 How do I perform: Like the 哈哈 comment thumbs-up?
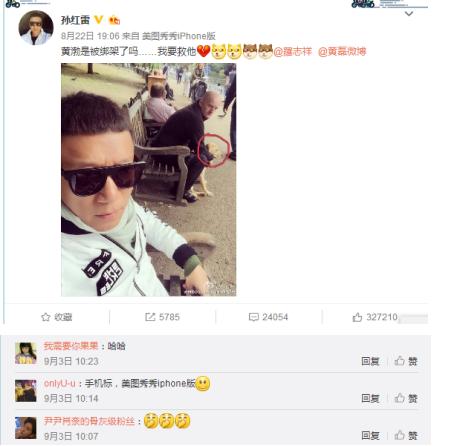coord(400,361)
